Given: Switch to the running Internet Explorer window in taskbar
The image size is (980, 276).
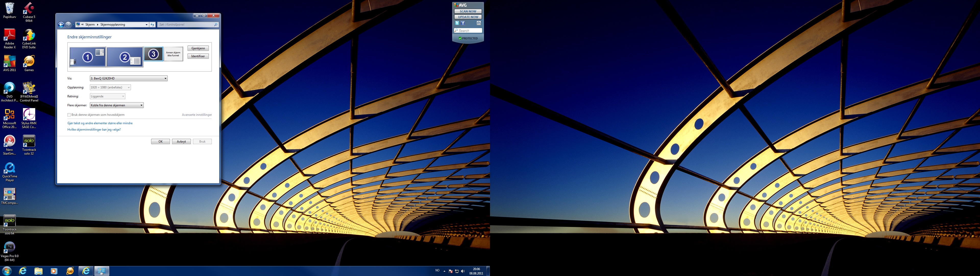Looking at the screenshot, I should pyautogui.click(x=86, y=271).
